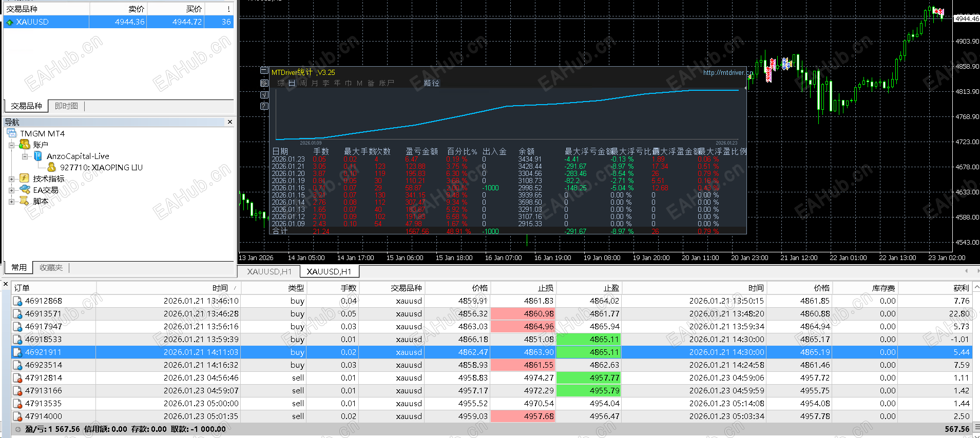The image size is (980, 438).
Task: Click the 脚本 scripts scroll icon
Action: coord(24,201)
